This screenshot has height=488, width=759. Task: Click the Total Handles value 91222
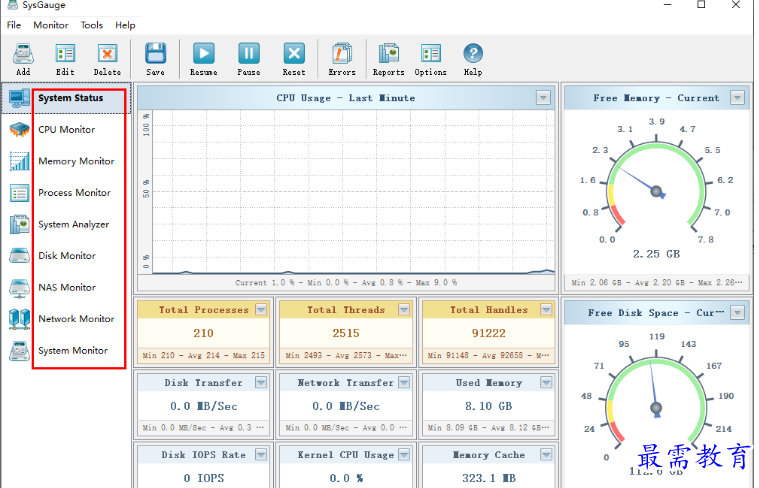(489, 333)
